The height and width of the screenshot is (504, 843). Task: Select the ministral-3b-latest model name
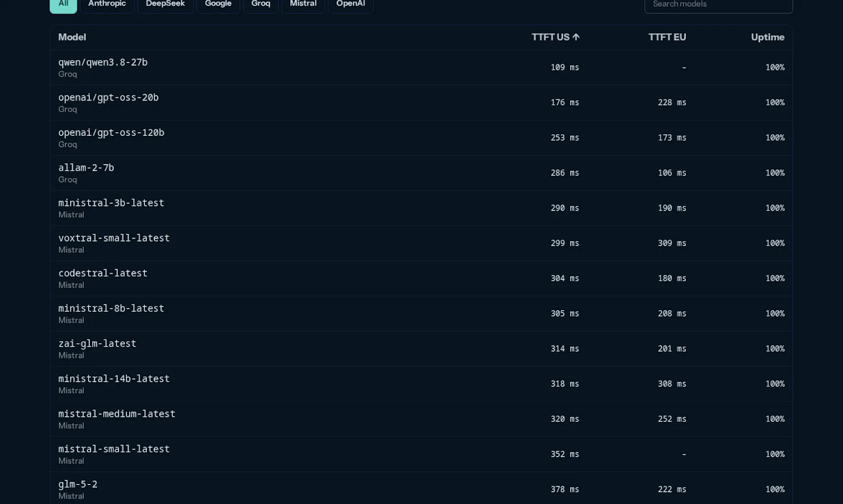coord(111,203)
